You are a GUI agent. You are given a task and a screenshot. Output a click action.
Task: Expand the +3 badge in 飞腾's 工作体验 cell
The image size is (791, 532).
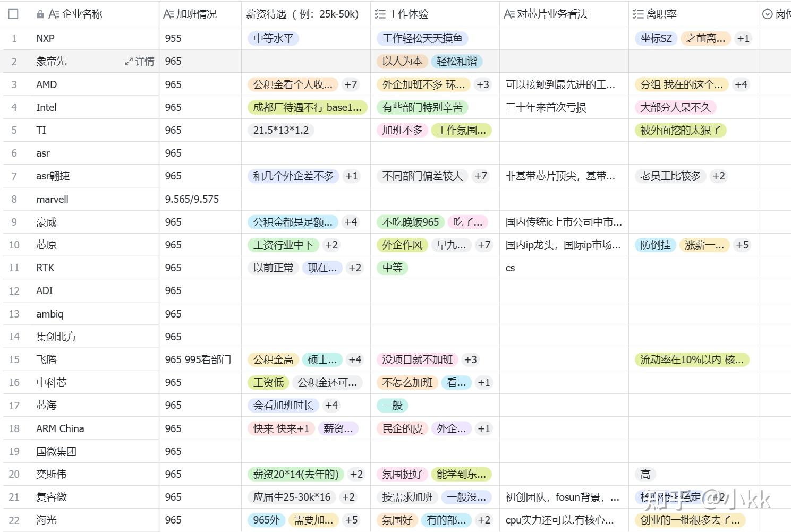[471, 360]
